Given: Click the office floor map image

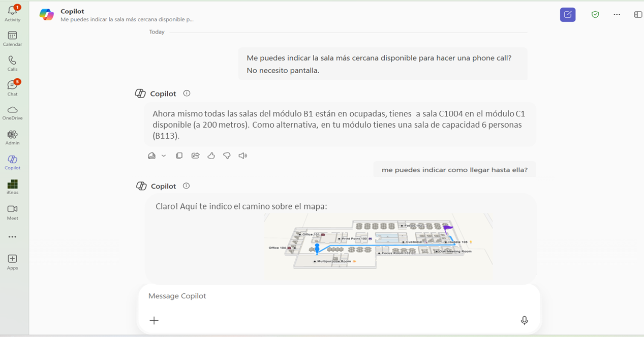Looking at the screenshot, I should 378,244.
